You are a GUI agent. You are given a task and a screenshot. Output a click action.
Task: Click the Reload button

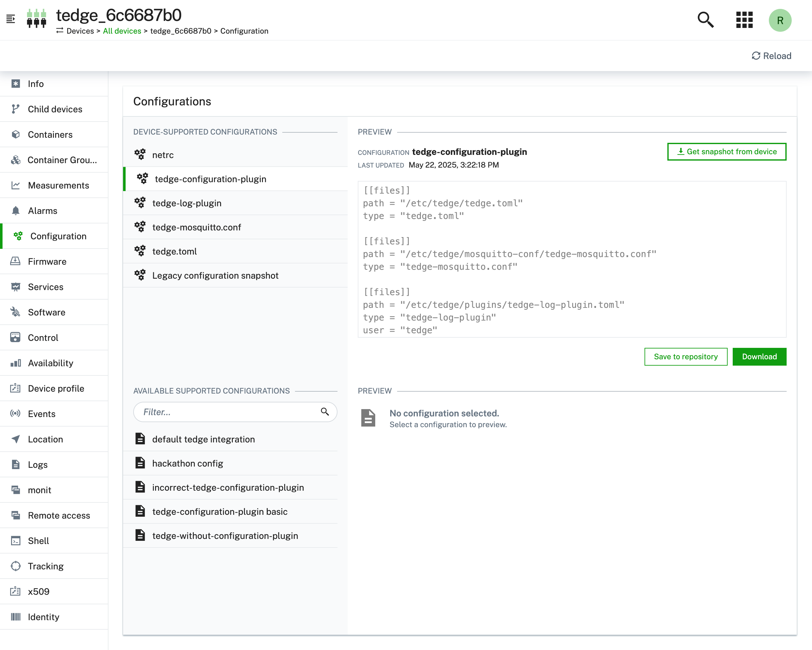click(x=771, y=56)
